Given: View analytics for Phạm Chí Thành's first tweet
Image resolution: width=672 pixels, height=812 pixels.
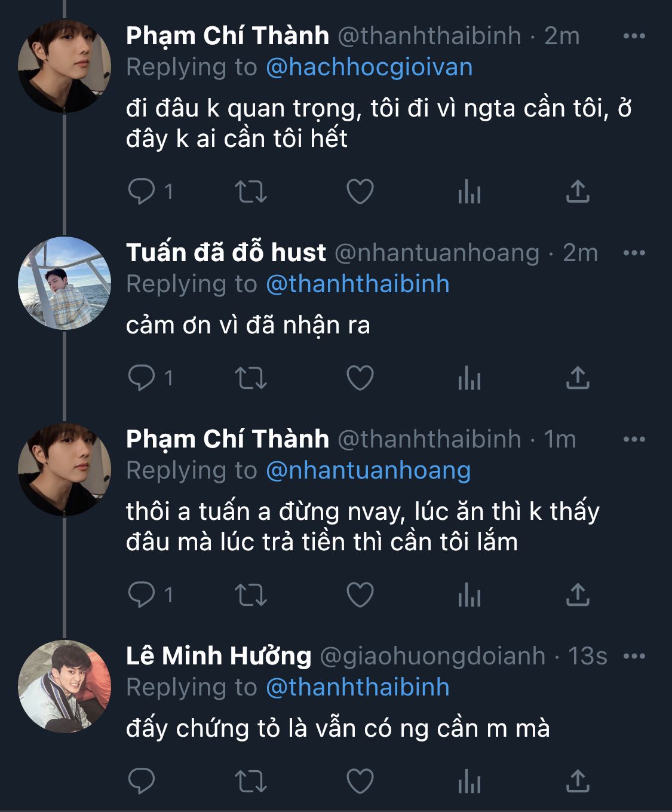Looking at the screenshot, I should (469, 192).
